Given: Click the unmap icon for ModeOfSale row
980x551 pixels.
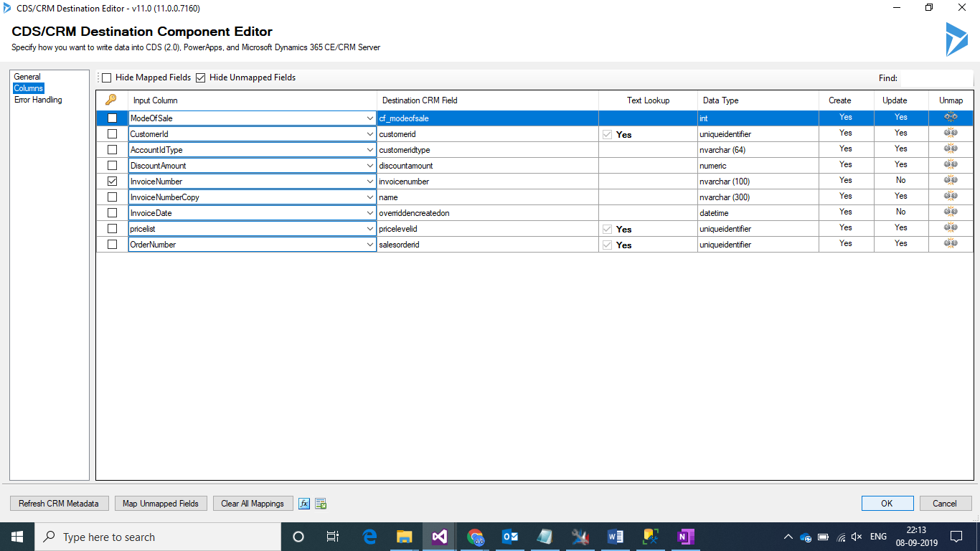Looking at the screenshot, I should [x=951, y=117].
